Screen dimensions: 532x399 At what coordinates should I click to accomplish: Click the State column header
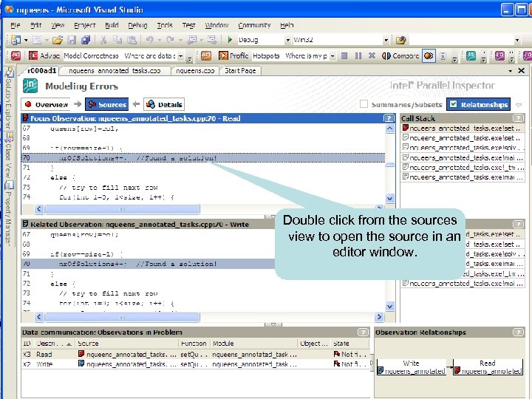350,344
